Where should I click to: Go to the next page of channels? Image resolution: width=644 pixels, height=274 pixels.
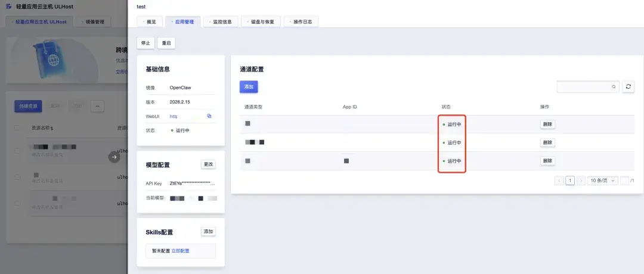click(x=581, y=180)
